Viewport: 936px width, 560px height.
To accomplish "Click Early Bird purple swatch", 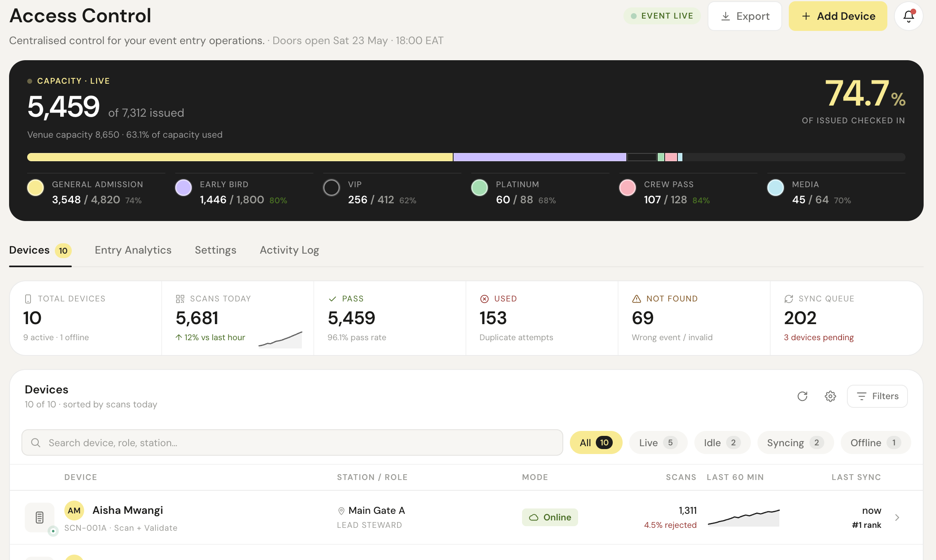I will pos(183,188).
